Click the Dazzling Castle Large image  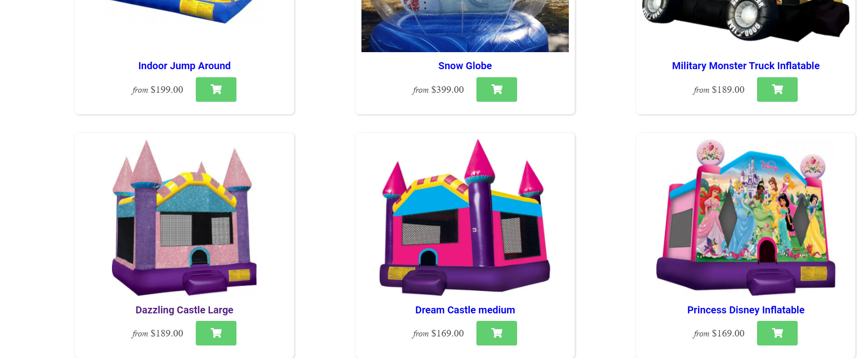click(x=184, y=218)
